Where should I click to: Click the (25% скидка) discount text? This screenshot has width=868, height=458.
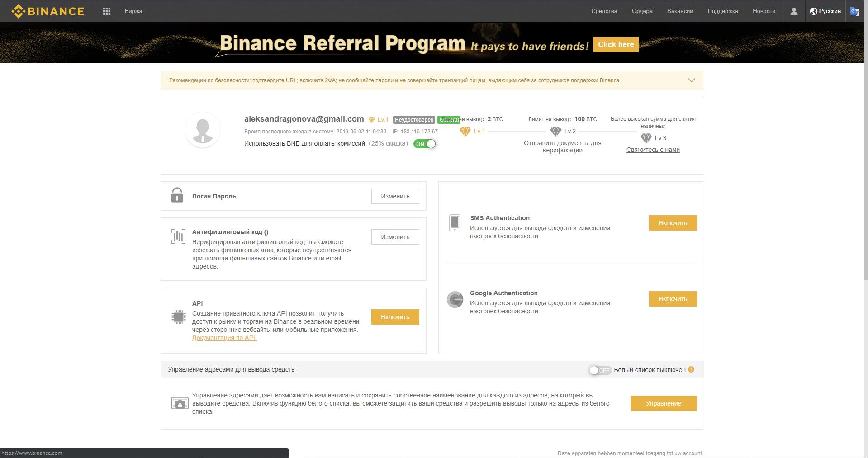[389, 143]
